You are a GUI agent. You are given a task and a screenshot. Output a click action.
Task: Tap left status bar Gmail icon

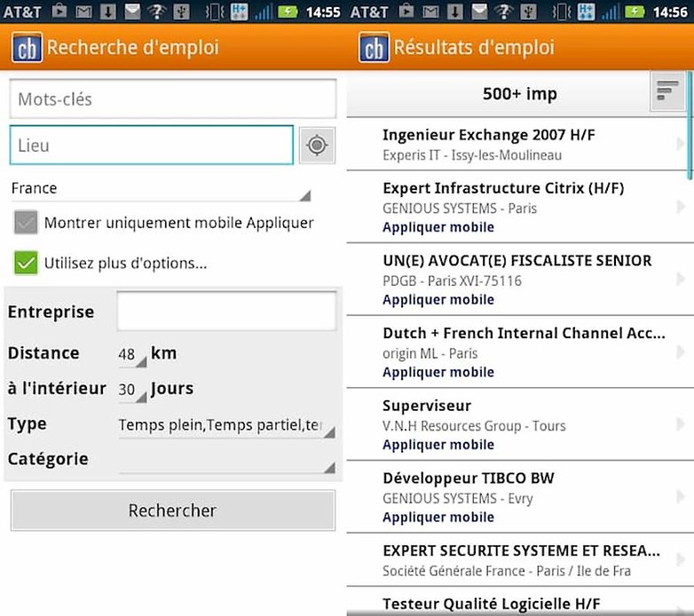tap(83, 12)
